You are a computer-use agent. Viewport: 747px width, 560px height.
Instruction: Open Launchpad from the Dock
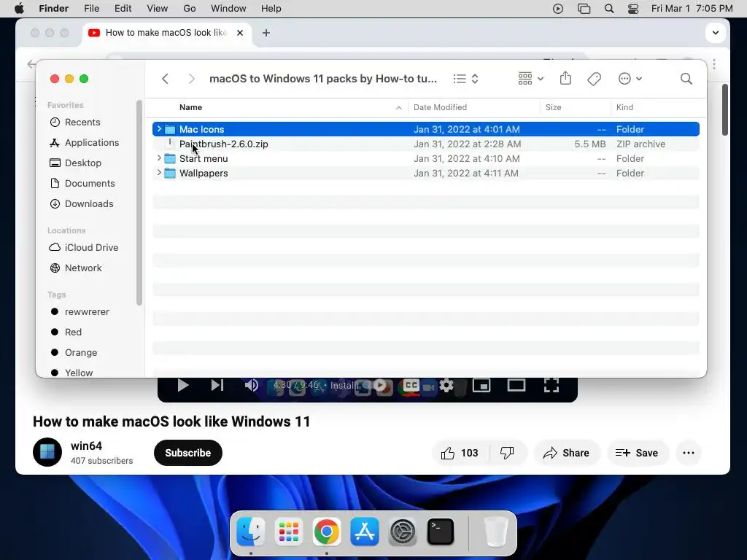[289, 532]
